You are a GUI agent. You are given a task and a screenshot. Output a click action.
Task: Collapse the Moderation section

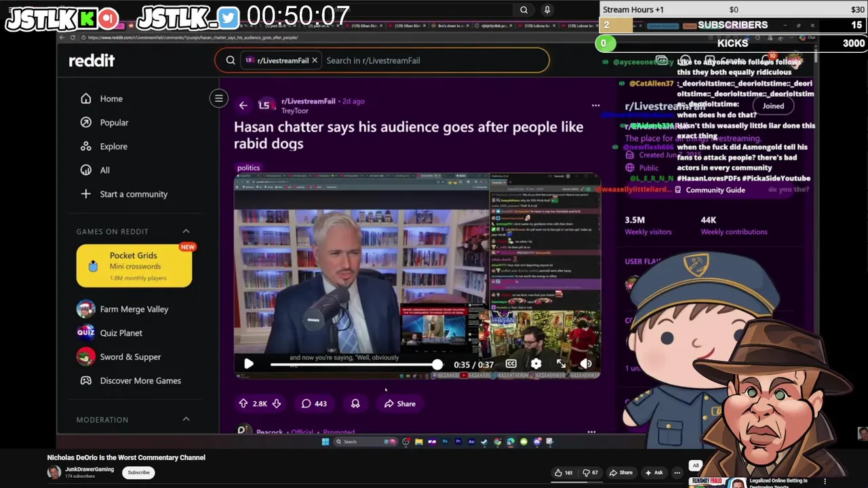(x=186, y=420)
